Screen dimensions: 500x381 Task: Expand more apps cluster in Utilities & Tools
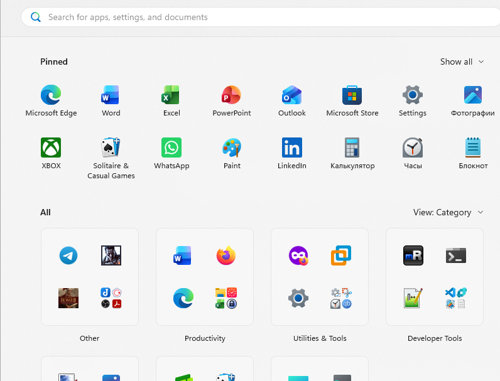[341, 298]
